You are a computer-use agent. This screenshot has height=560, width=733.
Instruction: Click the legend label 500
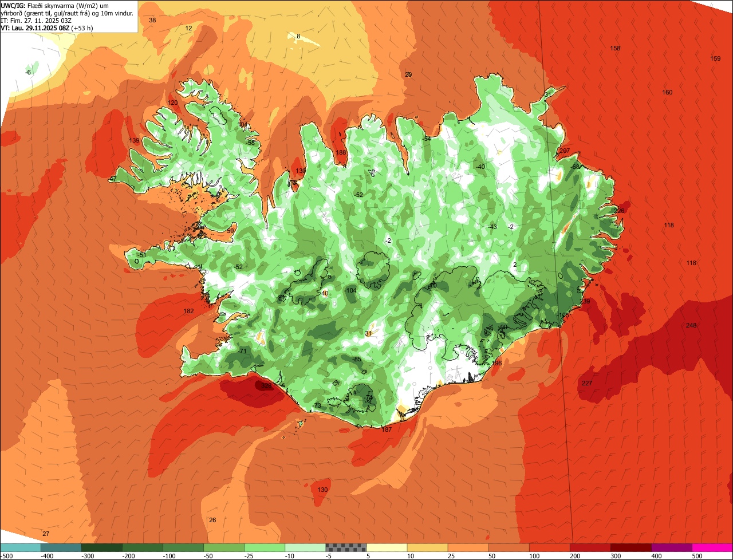point(697,556)
